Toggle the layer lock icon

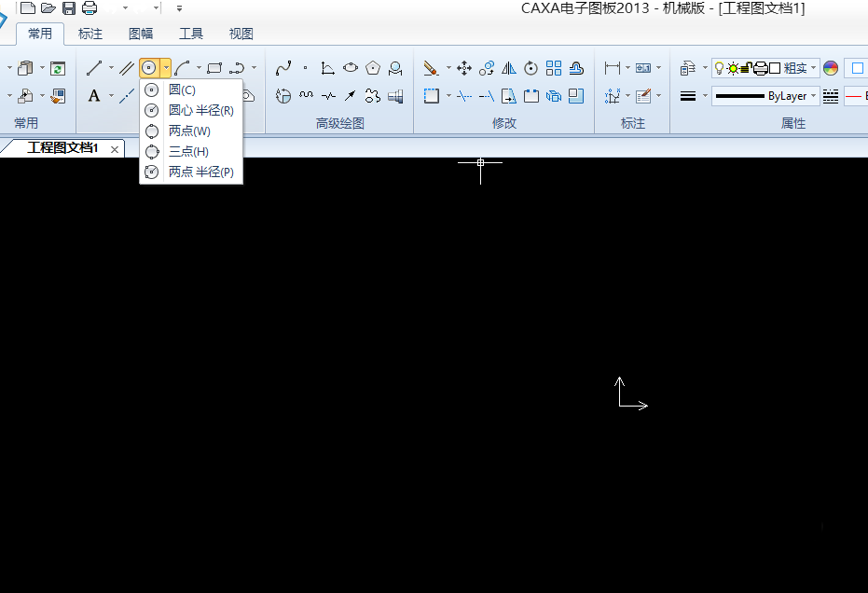(x=746, y=68)
